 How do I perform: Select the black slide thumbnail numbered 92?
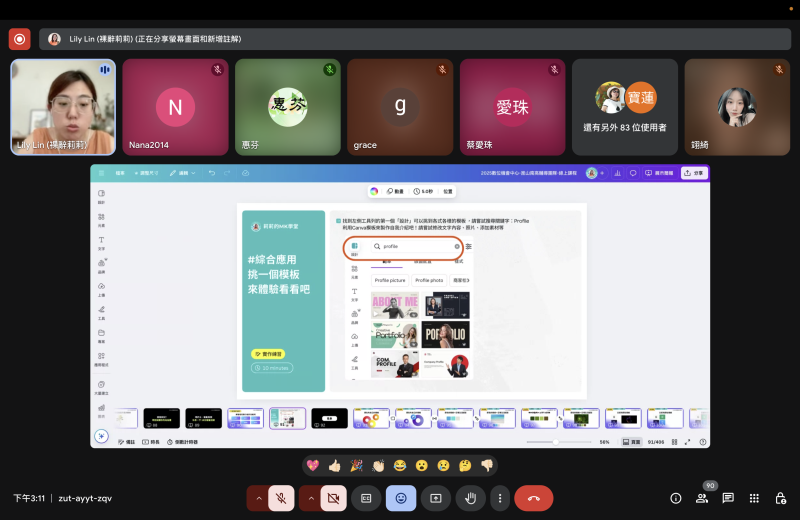tap(330, 418)
